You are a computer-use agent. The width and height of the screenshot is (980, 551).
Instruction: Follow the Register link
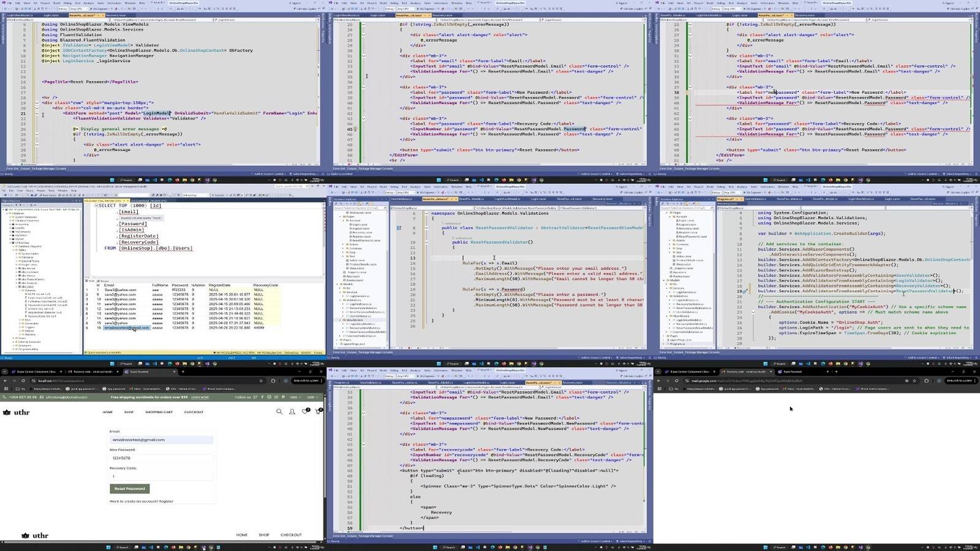point(166,501)
